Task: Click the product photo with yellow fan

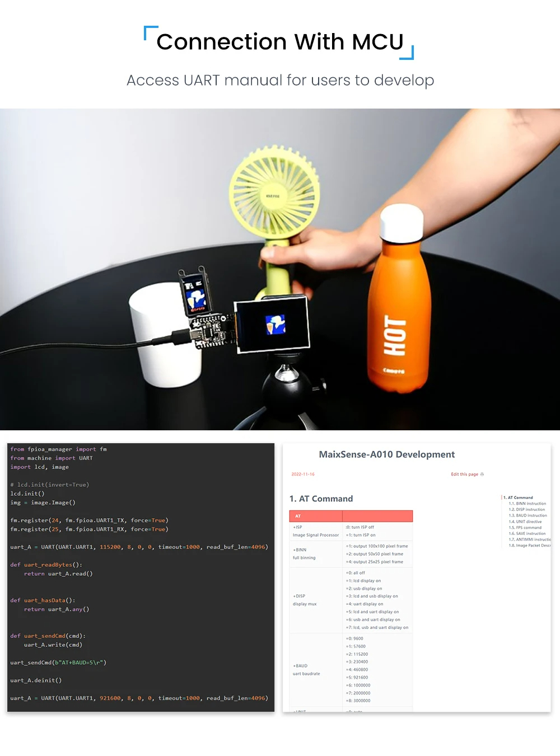Action: (280, 269)
